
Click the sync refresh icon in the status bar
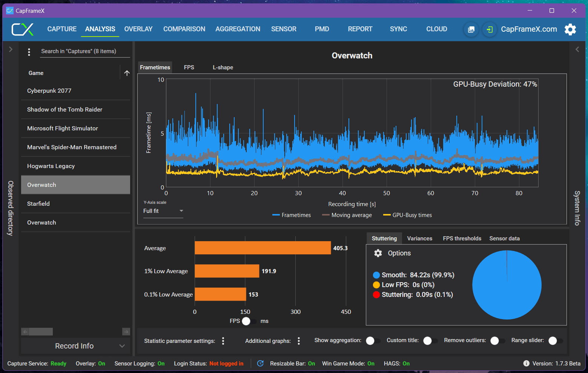(x=260, y=364)
